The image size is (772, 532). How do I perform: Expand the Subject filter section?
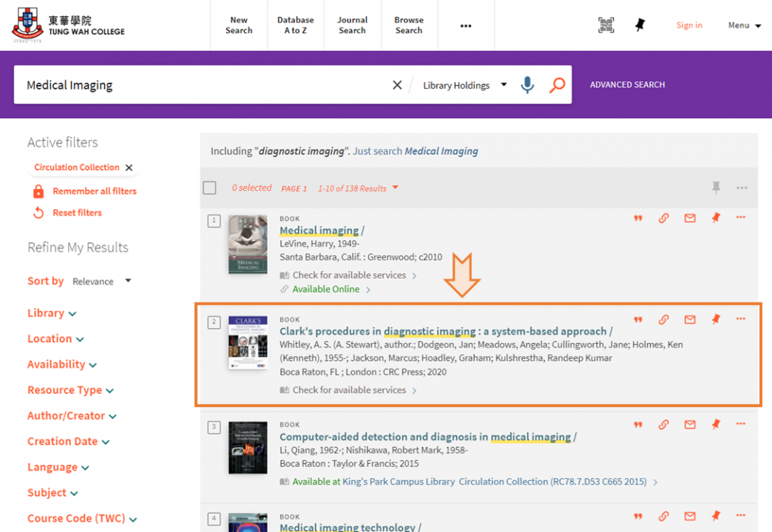pyautogui.click(x=52, y=493)
